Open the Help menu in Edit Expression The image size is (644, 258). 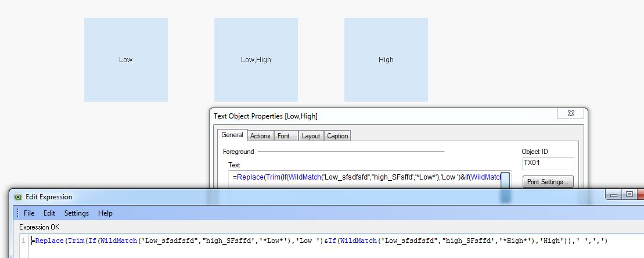click(x=105, y=213)
